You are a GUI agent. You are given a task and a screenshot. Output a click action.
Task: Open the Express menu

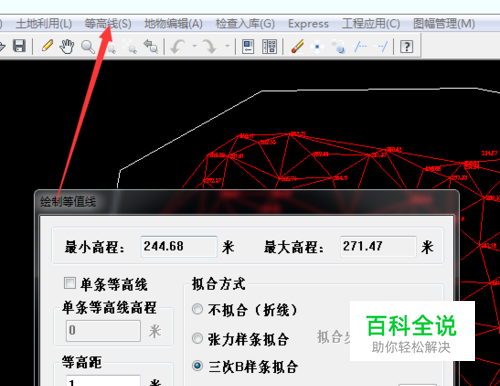pos(308,24)
